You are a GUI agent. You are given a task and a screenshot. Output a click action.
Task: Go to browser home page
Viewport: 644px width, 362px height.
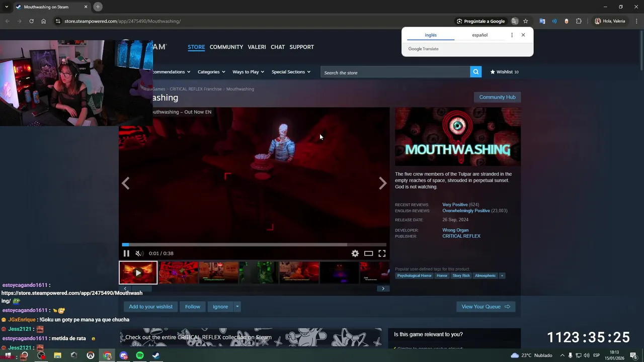click(x=44, y=21)
